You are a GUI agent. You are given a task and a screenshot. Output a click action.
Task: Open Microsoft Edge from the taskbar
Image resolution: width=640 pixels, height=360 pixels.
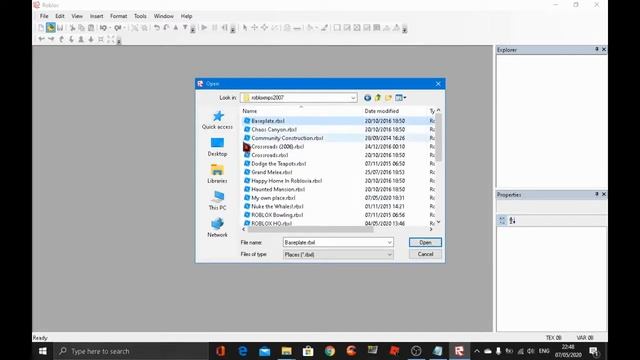click(x=243, y=351)
